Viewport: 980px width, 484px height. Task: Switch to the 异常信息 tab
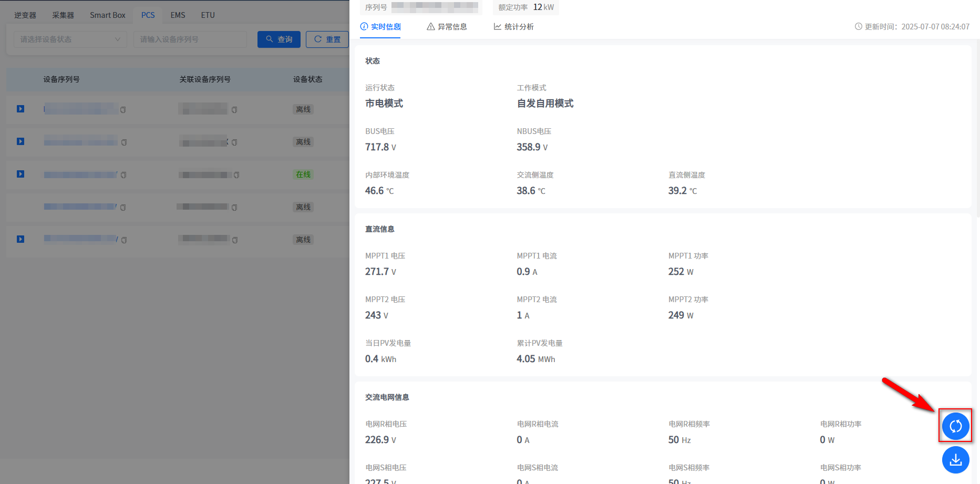pos(447,27)
